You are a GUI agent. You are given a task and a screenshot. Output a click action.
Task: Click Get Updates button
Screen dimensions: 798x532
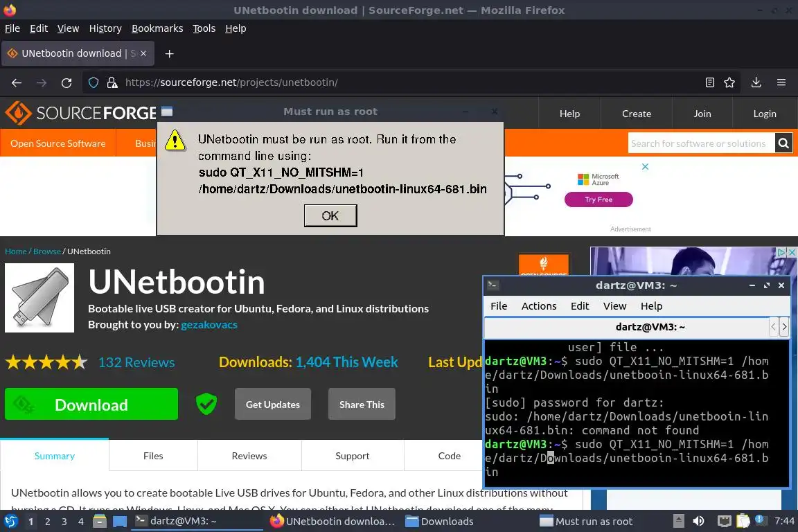tap(273, 405)
